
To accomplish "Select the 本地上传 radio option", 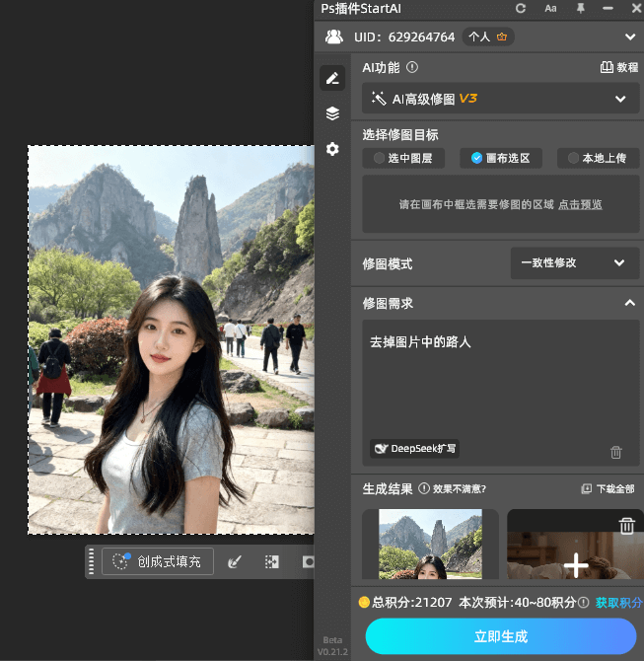I will [598, 158].
